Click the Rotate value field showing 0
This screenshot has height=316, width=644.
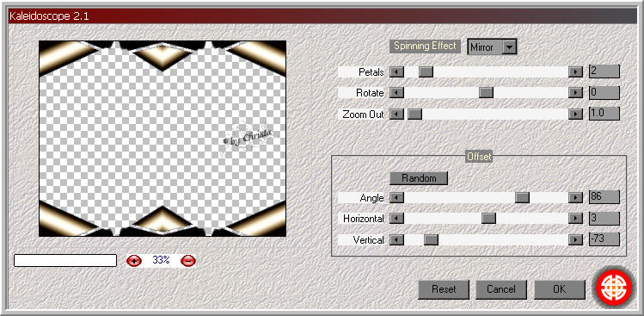pos(604,92)
